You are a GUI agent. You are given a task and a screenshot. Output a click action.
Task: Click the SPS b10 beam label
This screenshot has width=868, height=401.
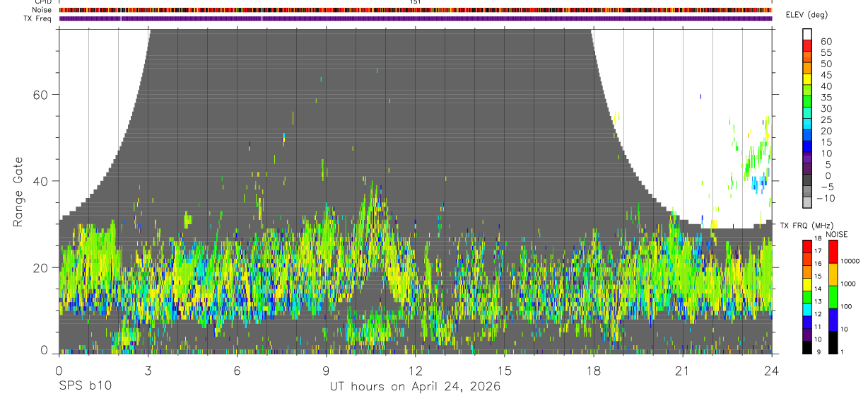(85, 386)
